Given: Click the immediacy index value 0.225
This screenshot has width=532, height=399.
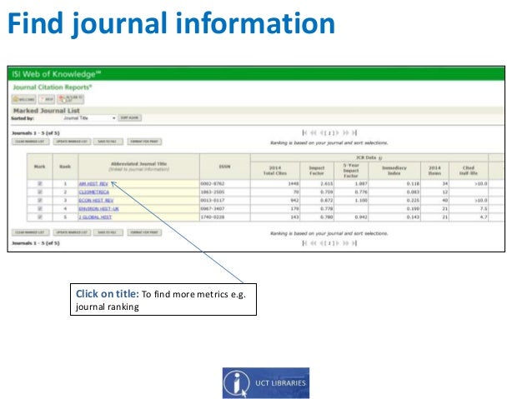Looking at the screenshot, I should 413,201.
